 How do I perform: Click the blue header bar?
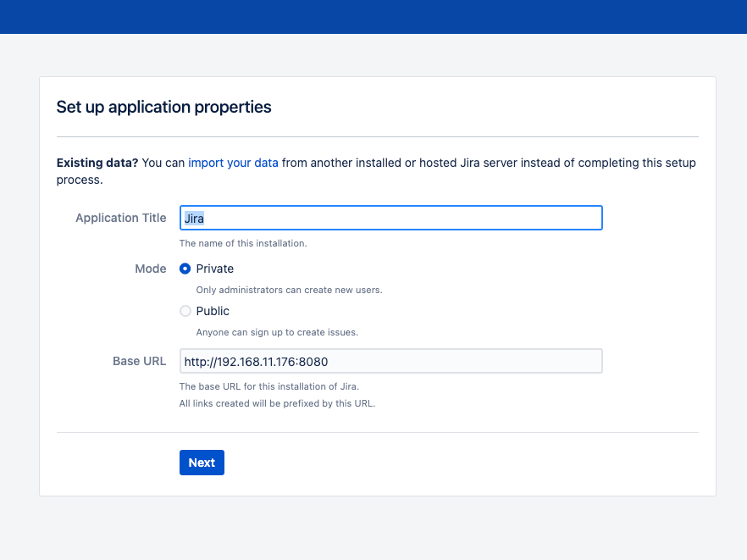pos(373,17)
